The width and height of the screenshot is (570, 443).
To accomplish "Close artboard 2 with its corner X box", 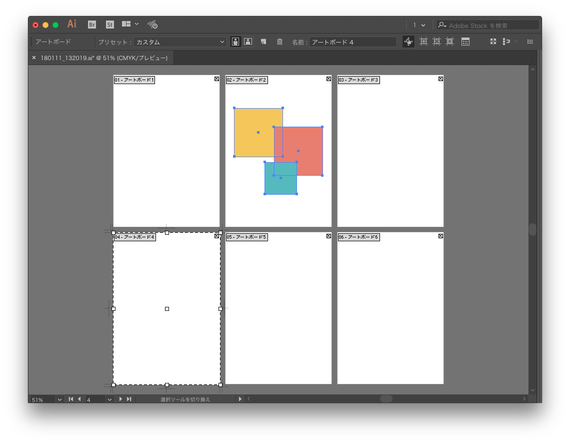I will (x=328, y=79).
